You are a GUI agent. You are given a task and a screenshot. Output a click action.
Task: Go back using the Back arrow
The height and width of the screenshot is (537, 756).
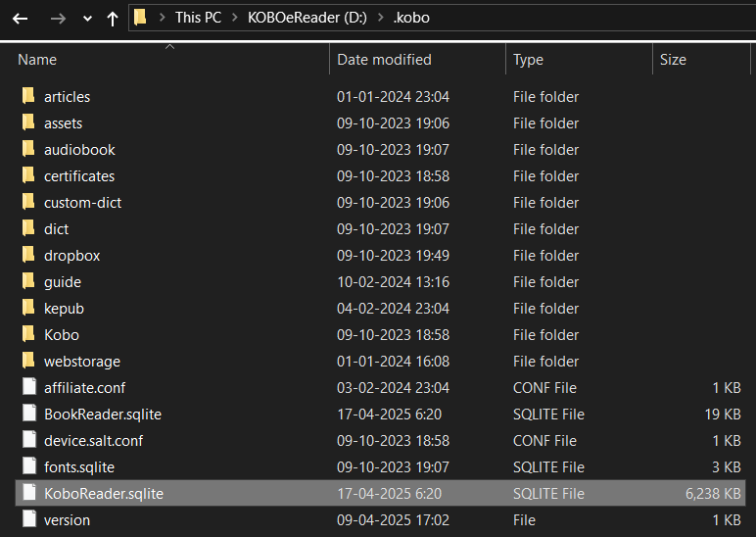(21, 19)
